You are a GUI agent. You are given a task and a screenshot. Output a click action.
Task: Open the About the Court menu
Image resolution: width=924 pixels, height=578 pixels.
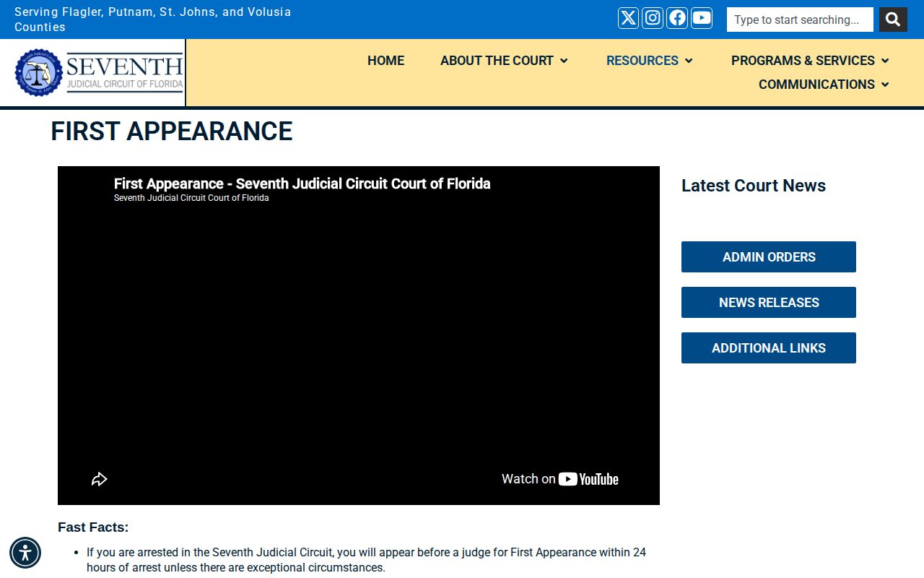pyautogui.click(x=497, y=61)
